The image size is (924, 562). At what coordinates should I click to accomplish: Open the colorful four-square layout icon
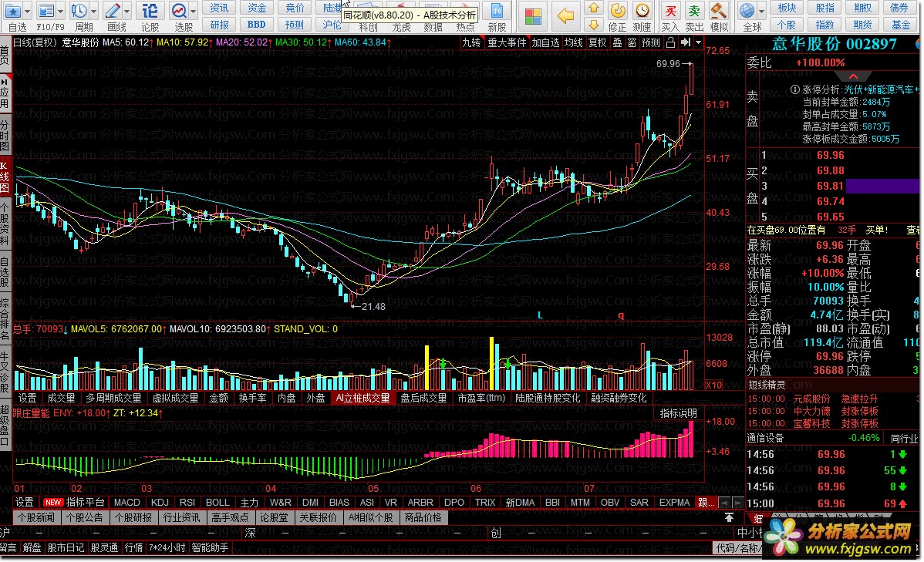[x=533, y=16]
